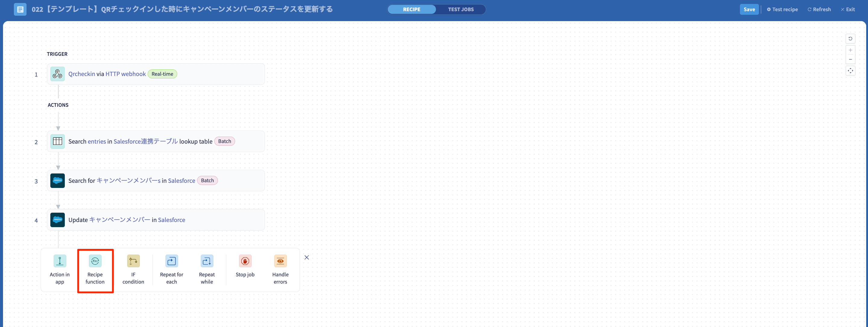This screenshot has width=868, height=327.
Task: Open キャンペーンメンバー link in the Update step
Action: [x=120, y=220]
